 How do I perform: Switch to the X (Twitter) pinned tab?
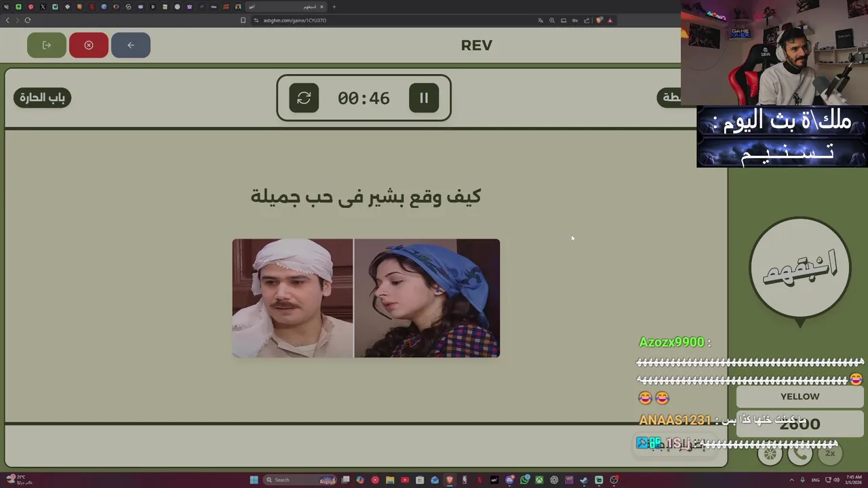point(42,7)
